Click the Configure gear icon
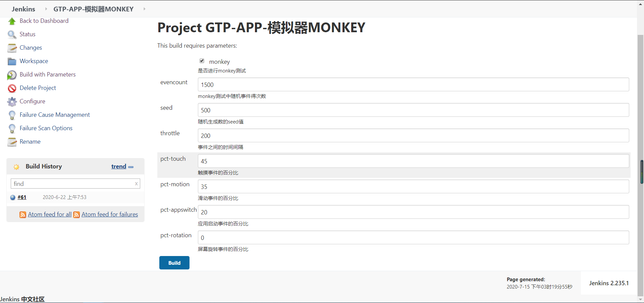 pyautogui.click(x=12, y=102)
